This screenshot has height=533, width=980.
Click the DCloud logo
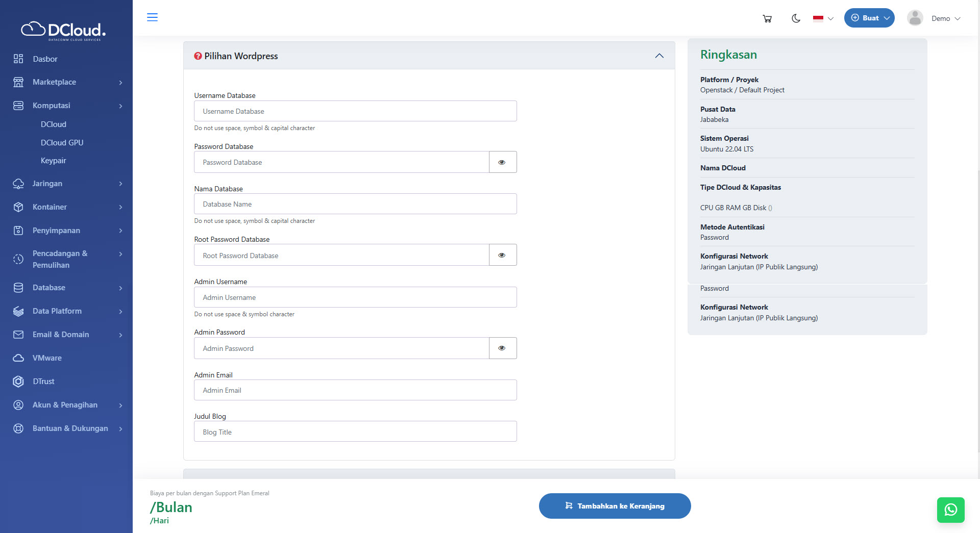tap(63, 31)
